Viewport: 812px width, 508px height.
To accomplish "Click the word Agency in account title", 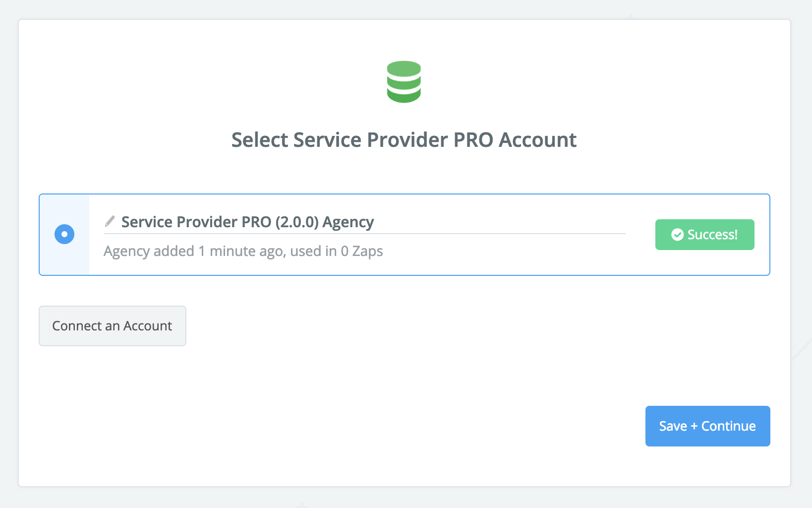I will pyautogui.click(x=348, y=222).
